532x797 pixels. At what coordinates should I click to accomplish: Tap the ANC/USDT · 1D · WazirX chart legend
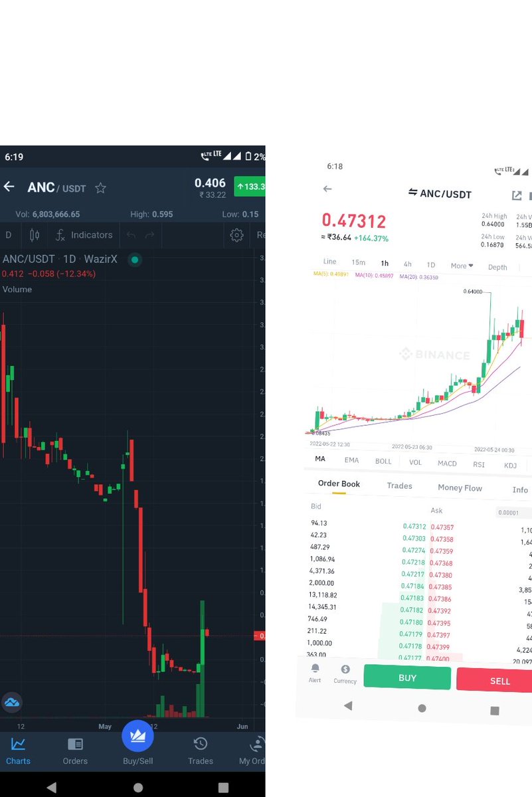coord(60,259)
